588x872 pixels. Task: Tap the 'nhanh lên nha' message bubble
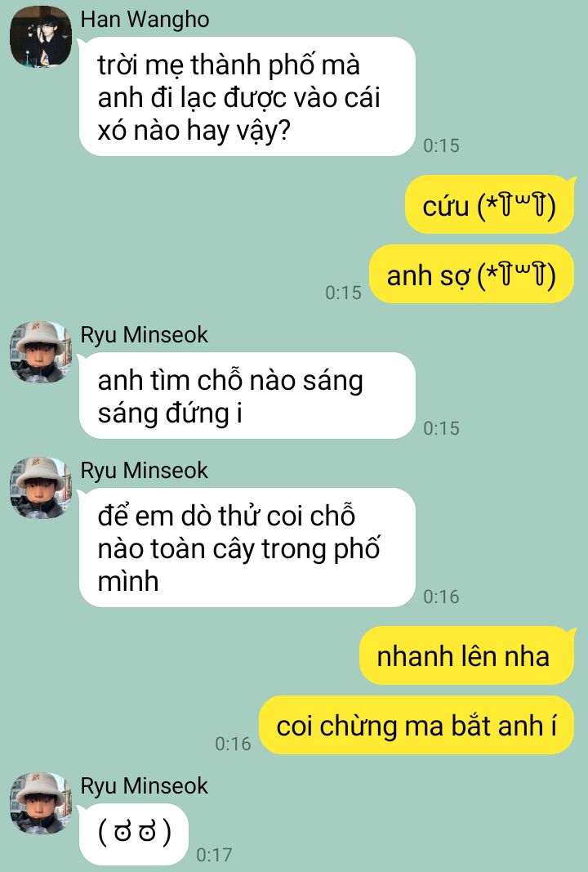coord(467,655)
